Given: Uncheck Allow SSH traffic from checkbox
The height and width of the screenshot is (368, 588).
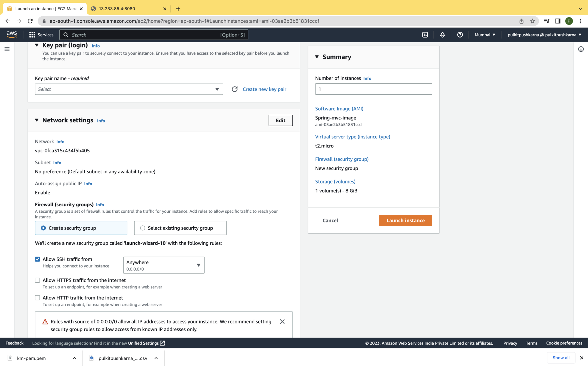Looking at the screenshot, I should coord(37,259).
